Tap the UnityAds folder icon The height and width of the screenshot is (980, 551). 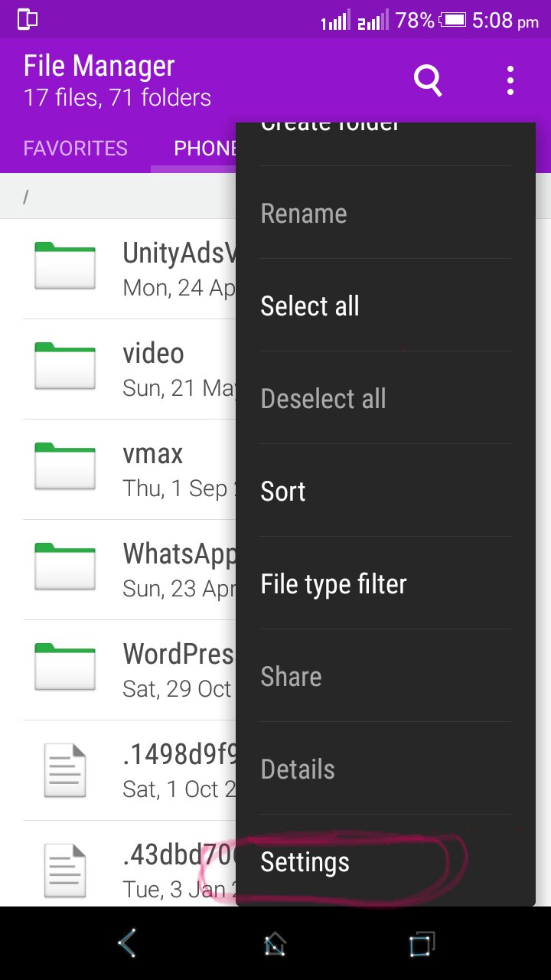(x=65, y=266)
